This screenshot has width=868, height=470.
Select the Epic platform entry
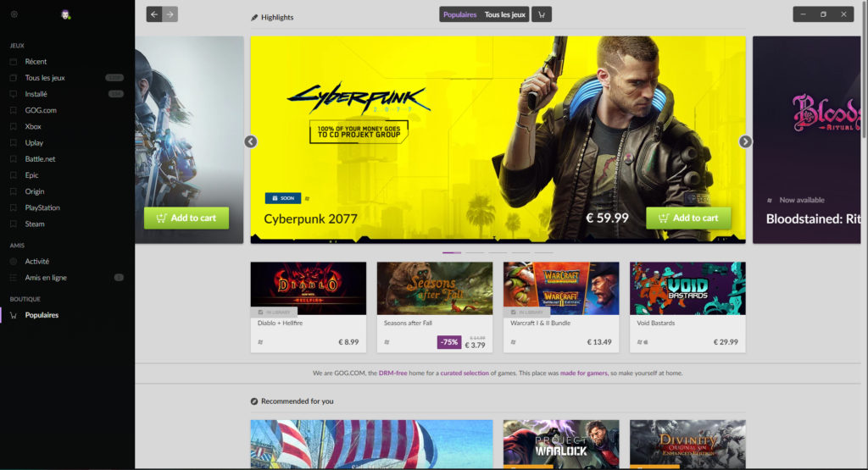click(x=31, y=175)
